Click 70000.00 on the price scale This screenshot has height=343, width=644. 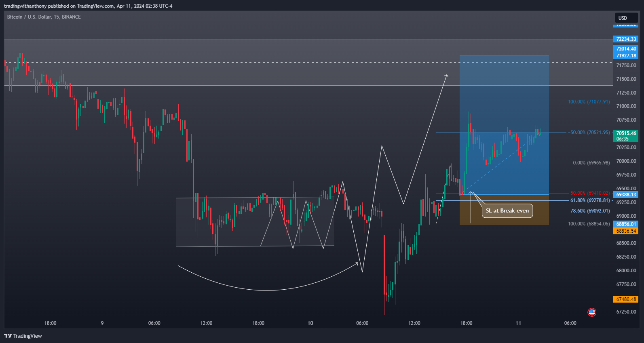pos(626,161)
